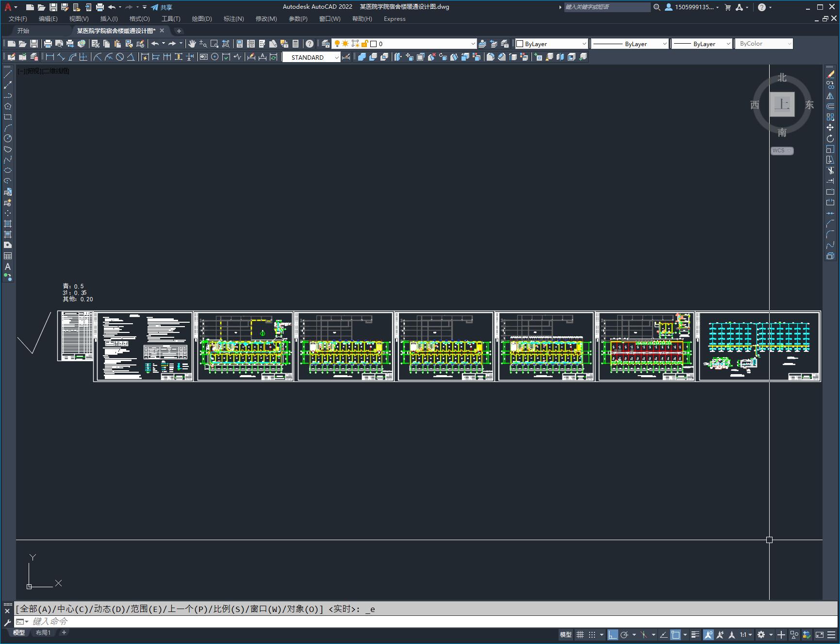Open the 修改(M) menu

click(x=266, y=19)
